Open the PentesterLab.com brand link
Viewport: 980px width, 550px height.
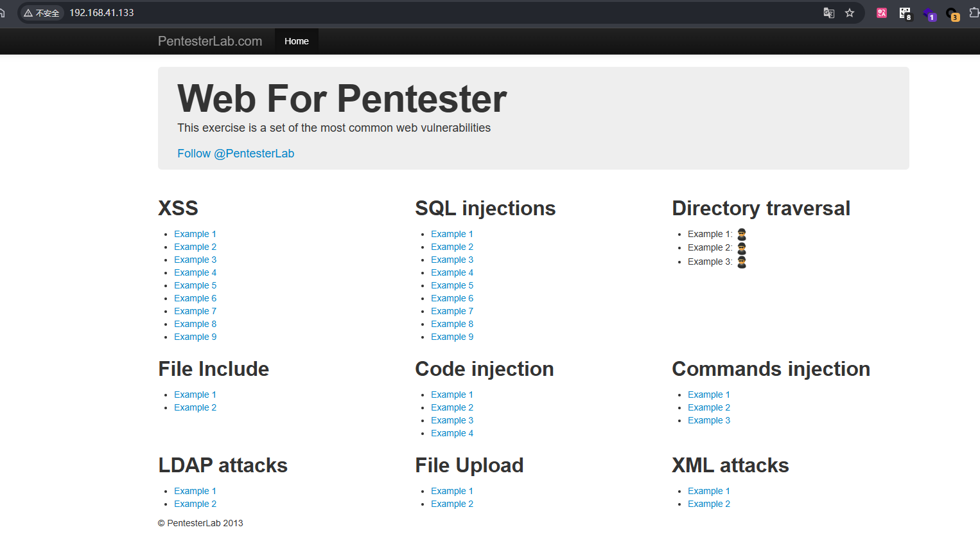point(210,41)
